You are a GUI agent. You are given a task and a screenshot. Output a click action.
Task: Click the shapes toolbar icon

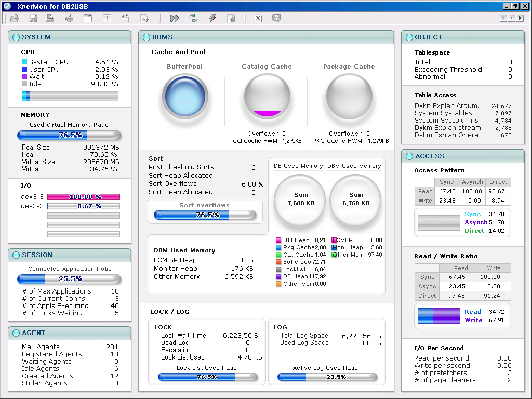pos(69,18)
